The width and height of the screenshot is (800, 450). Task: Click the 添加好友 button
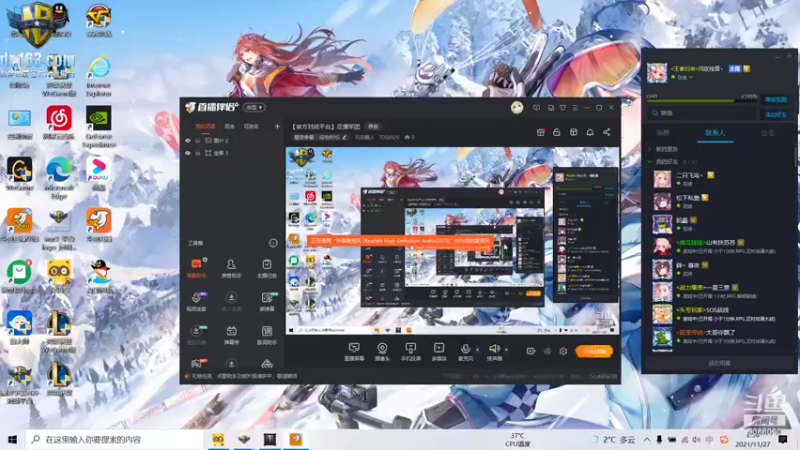[776, 115]
